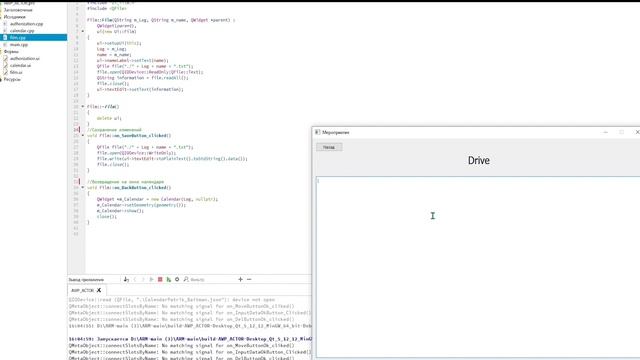Click the attach/clear output broom icon
Screen dimensions: 640x360
pos(126,279)
